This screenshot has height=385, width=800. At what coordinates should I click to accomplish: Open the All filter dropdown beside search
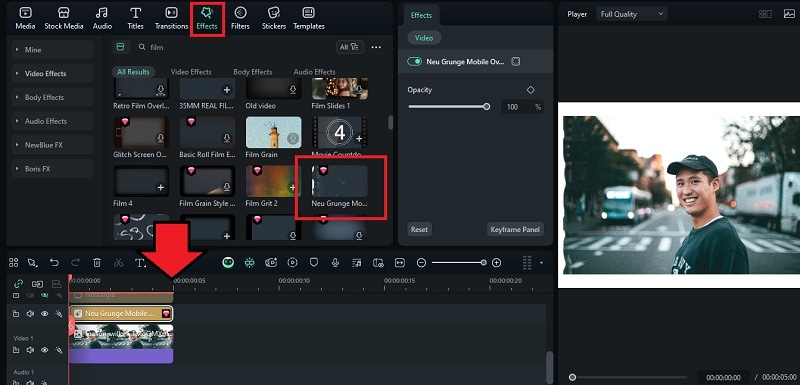(x=350, y=47)
